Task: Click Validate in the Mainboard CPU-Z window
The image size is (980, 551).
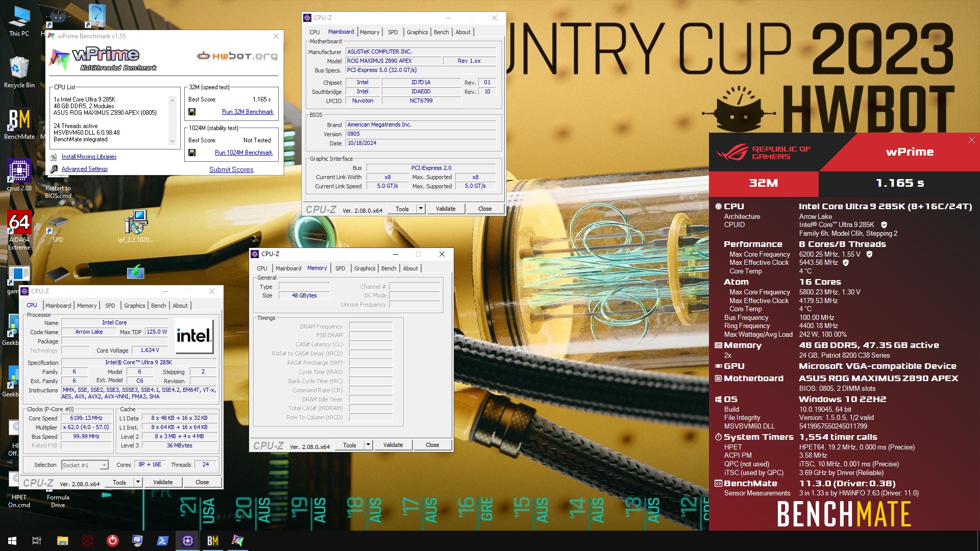Action: 446,209
